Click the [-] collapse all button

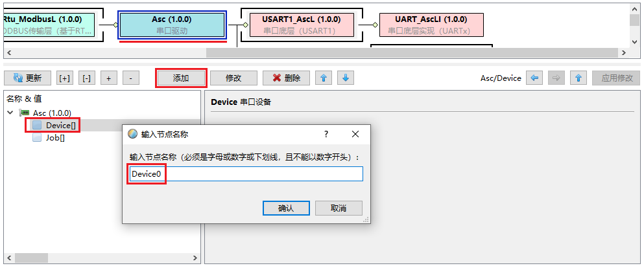(x=87, y=78)
